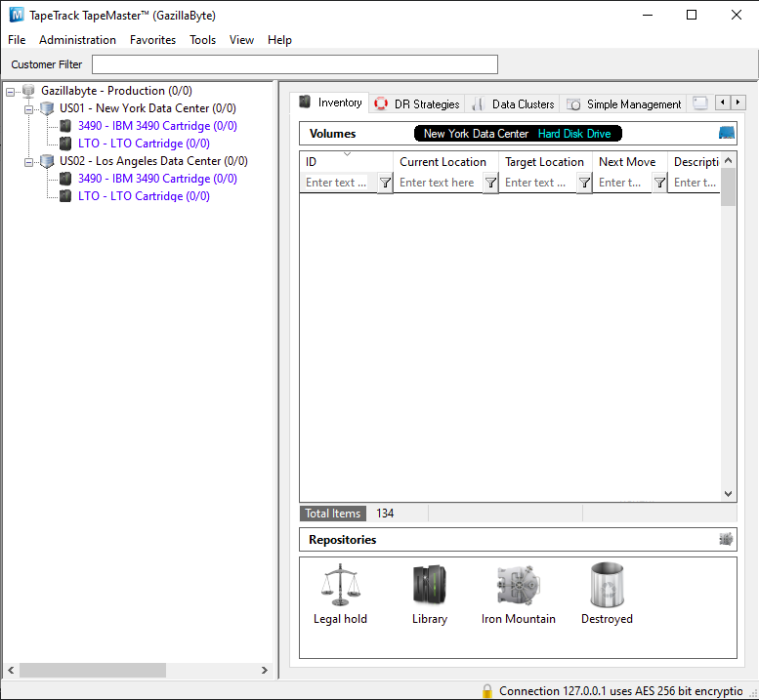Screen dimensions: 759x700
Task: Click the Total Items count 134
Action: coord(385,513)
